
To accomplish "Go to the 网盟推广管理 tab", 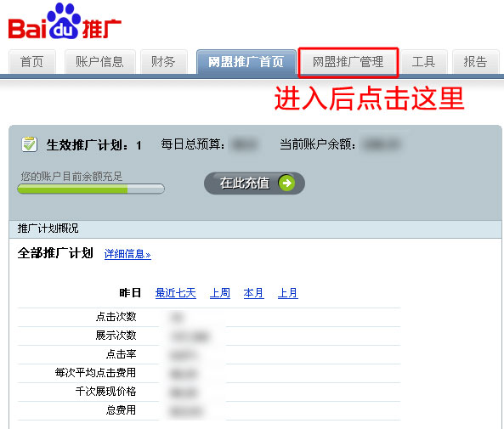I will tap(348, 62).
